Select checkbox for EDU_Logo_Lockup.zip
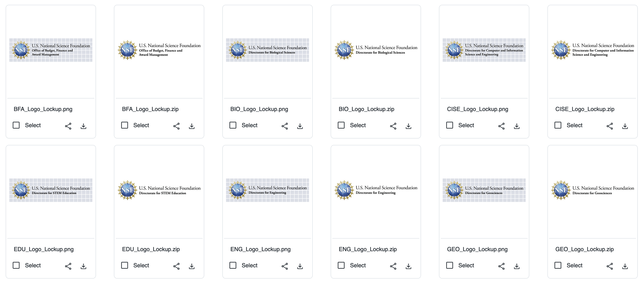Viewport: 644px width, 283px height. (125, 265)
